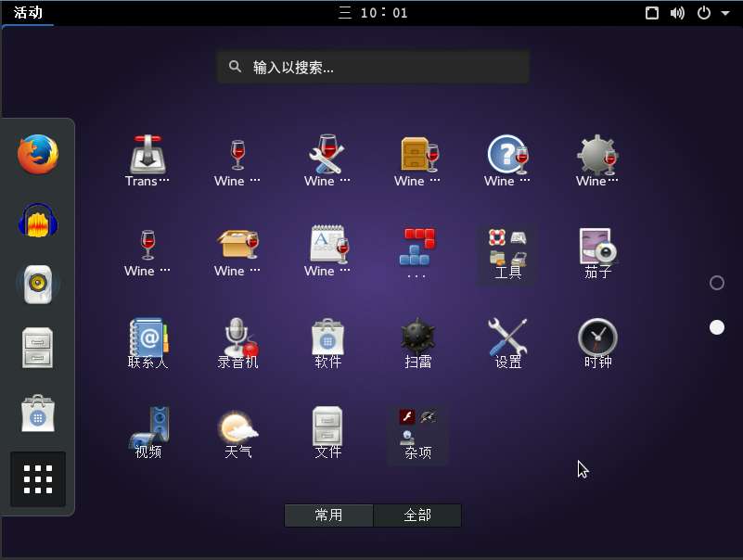Open Wine app with wrench and screwdriver icon

pos(327,161)
